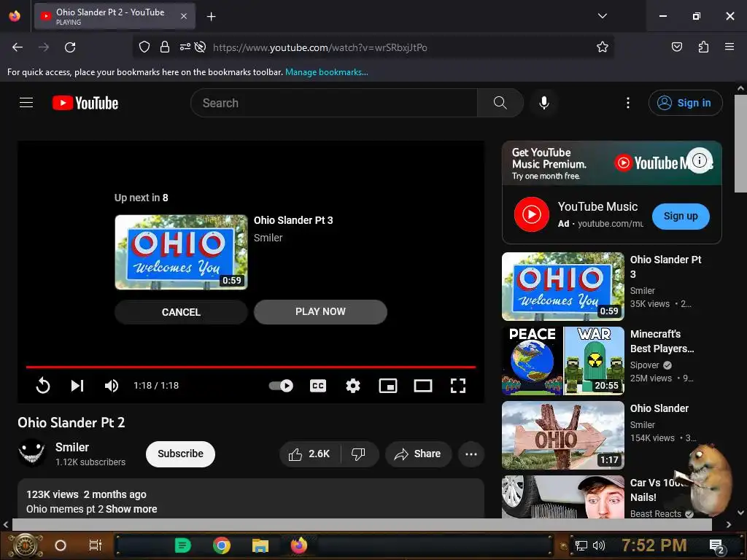Screen dimensions: 747x560
Task: Open the Start menu orb
Action: click(26, 545)
